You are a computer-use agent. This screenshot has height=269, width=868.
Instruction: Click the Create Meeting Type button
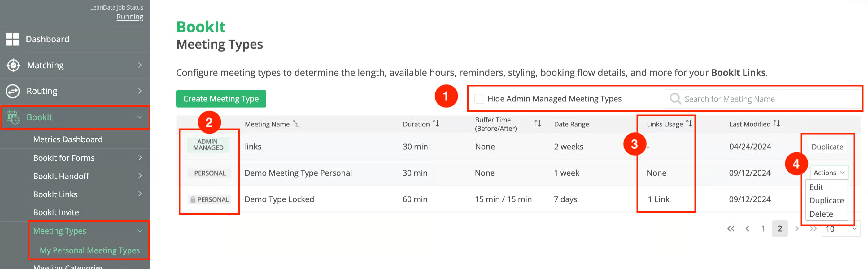tap(221, 99)
